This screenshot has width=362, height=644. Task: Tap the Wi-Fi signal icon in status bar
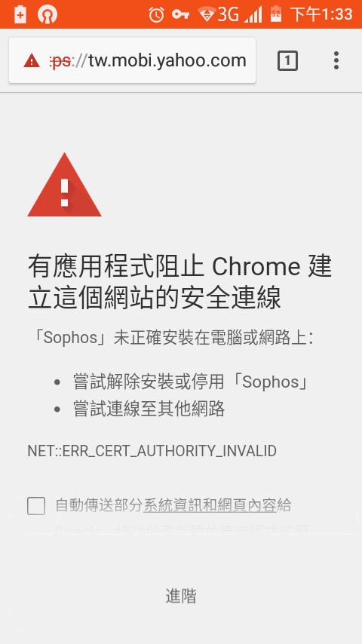tap(207, 14)
